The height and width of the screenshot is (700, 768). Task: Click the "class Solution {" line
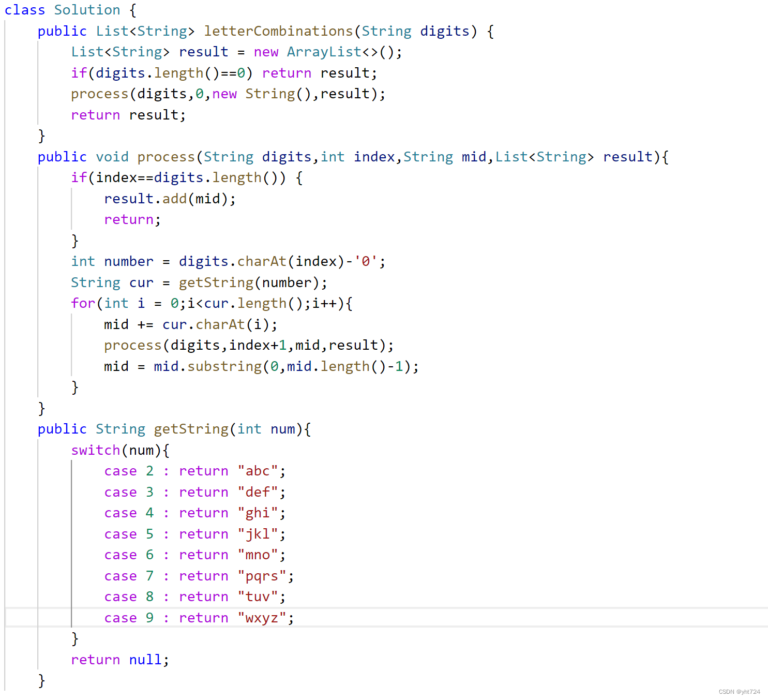click(x=70, y=10)
